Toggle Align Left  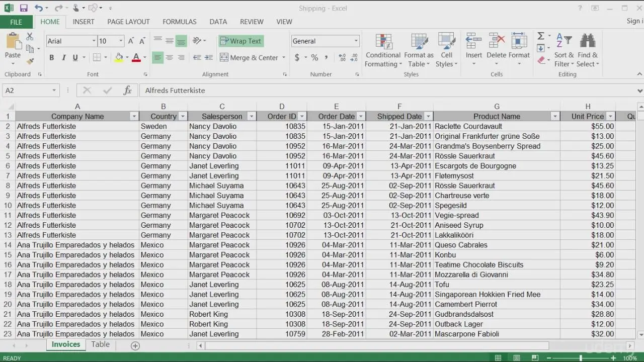click(x=157, y=58)
